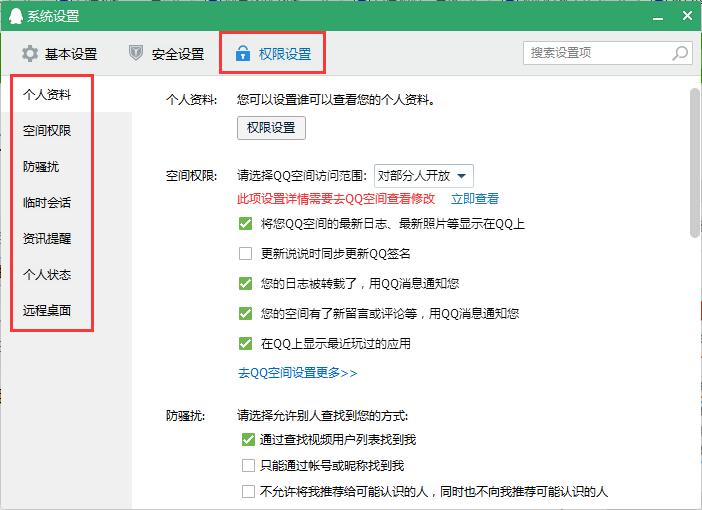Click the label 请选择允许别人查找到您的方式:
This screenshot has width=702, height=510.
tap(322, 416)
